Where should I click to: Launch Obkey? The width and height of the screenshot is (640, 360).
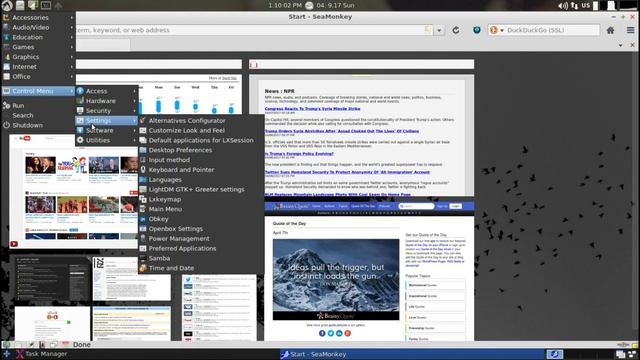pyautogui.click(x=201, y=219)
